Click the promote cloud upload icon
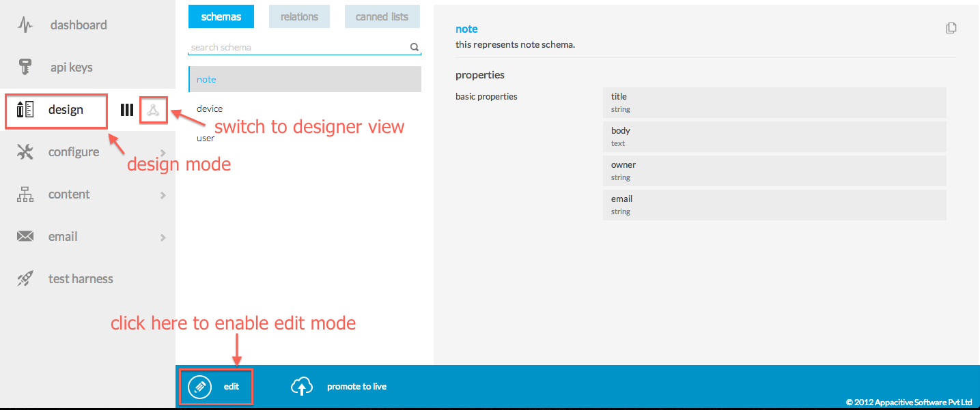 point(302,387)
